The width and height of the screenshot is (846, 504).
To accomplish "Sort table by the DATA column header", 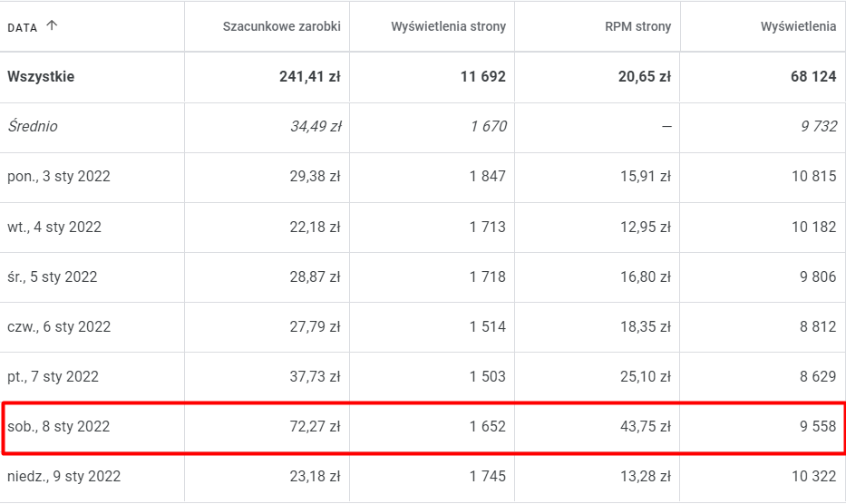I will [x=23, y=27].
